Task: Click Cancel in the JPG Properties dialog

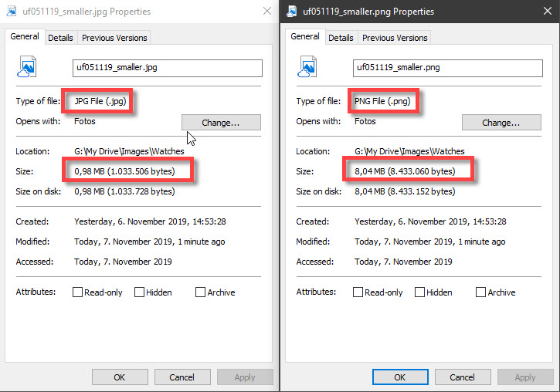Action: point(182,377)
